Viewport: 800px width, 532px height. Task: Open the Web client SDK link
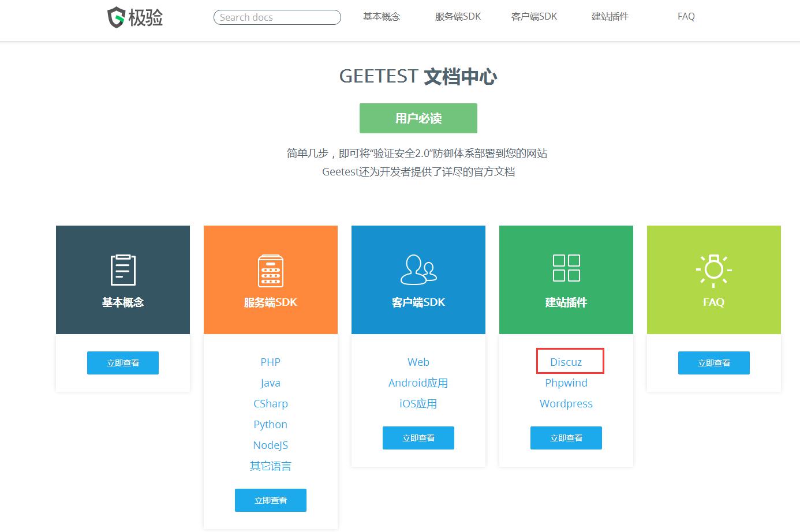coord(418,362)
